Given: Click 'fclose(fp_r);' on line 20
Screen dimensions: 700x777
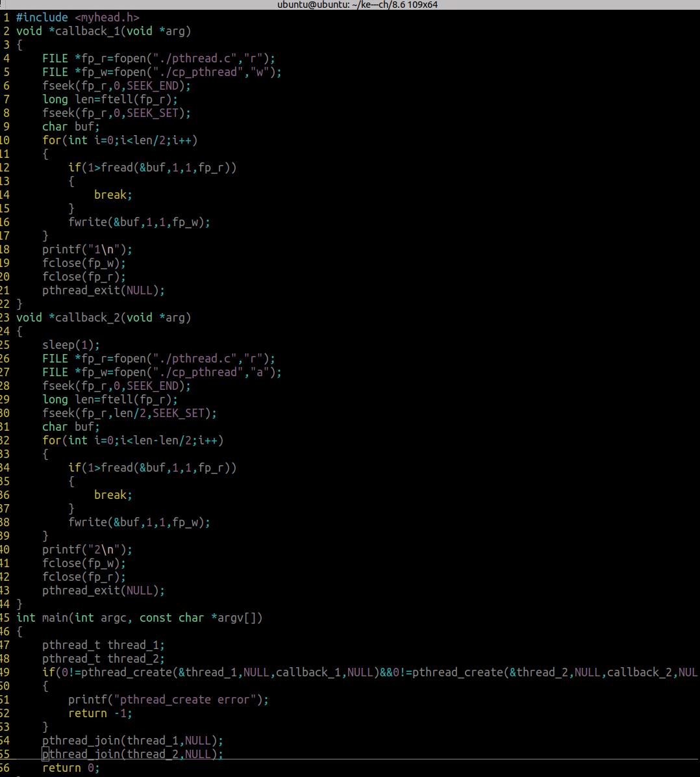Looking at the screenshot, I should 84,277.
